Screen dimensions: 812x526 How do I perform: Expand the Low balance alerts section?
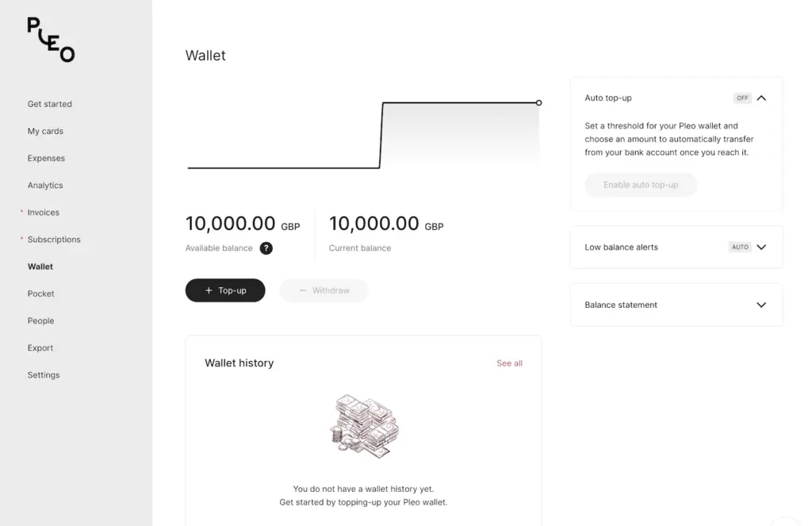click(761, 248)
